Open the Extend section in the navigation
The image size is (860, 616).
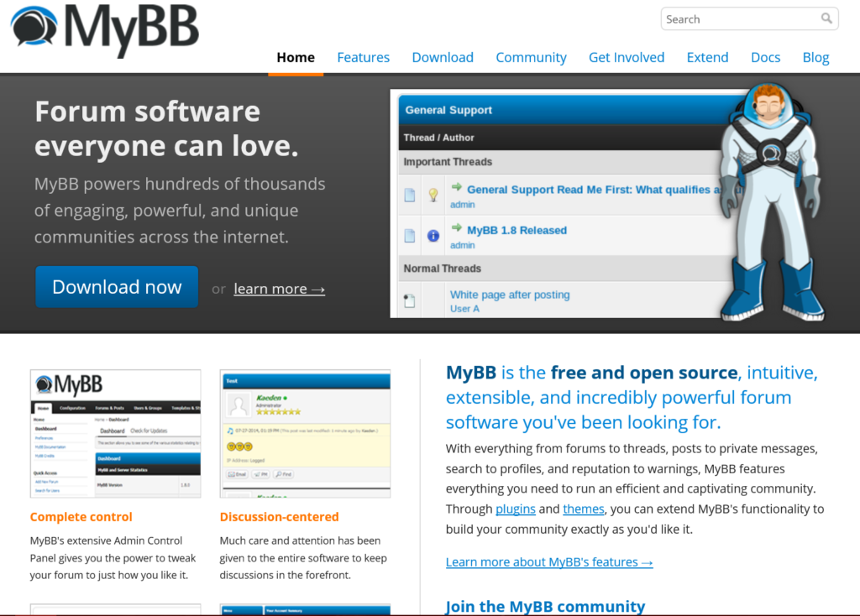pos(707,57)
